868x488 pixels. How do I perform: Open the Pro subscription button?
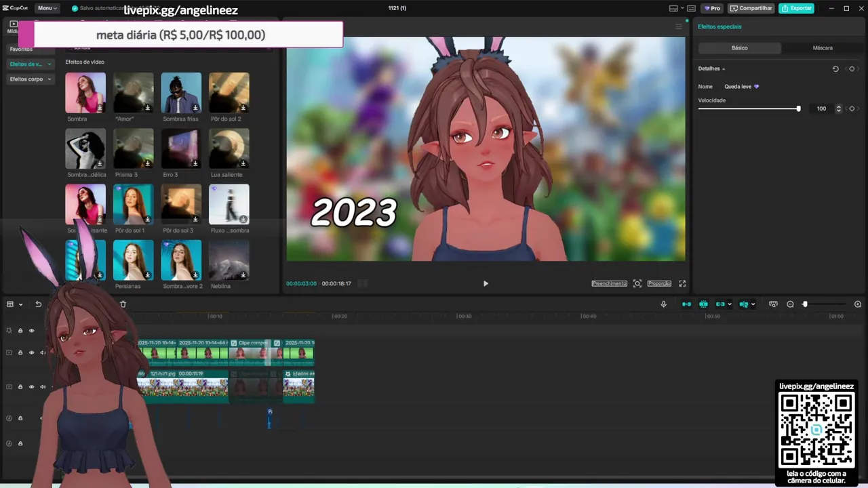click(x=712, y=8)
